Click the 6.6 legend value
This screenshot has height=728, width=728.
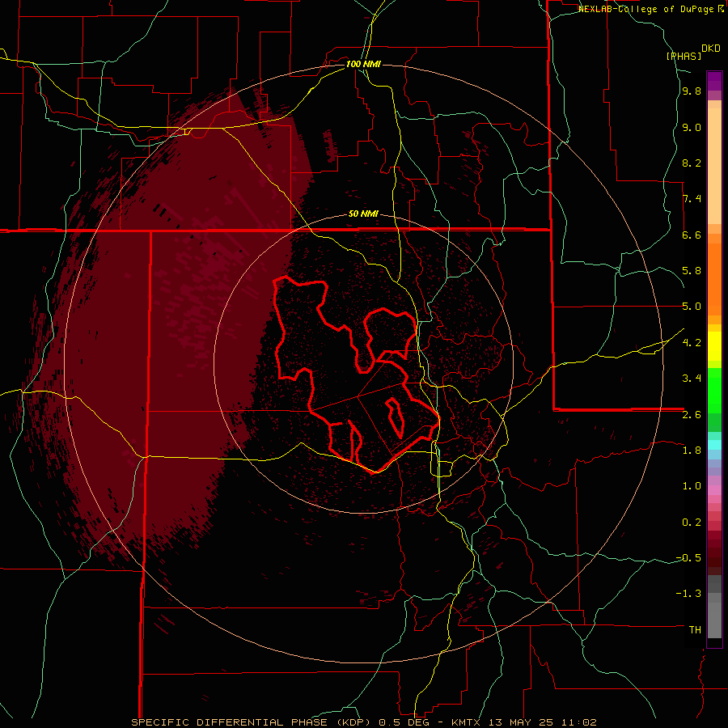(692, 235)
